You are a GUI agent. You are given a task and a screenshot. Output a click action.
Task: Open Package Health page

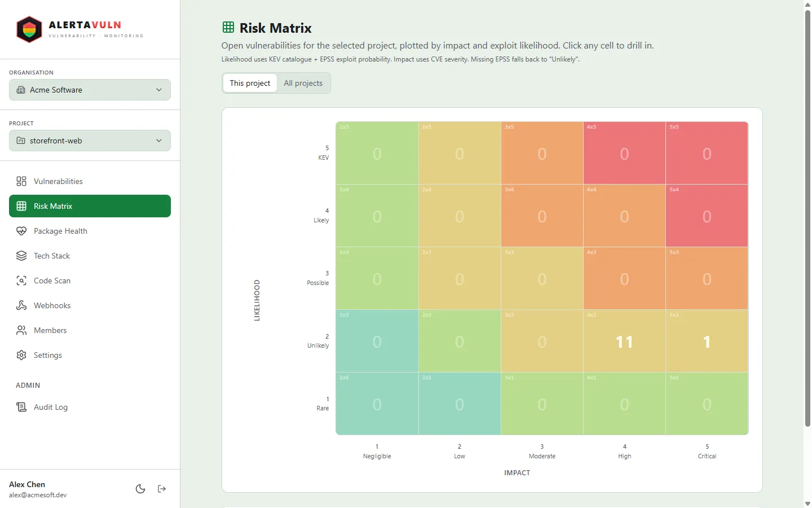click(x=90, y=231)
